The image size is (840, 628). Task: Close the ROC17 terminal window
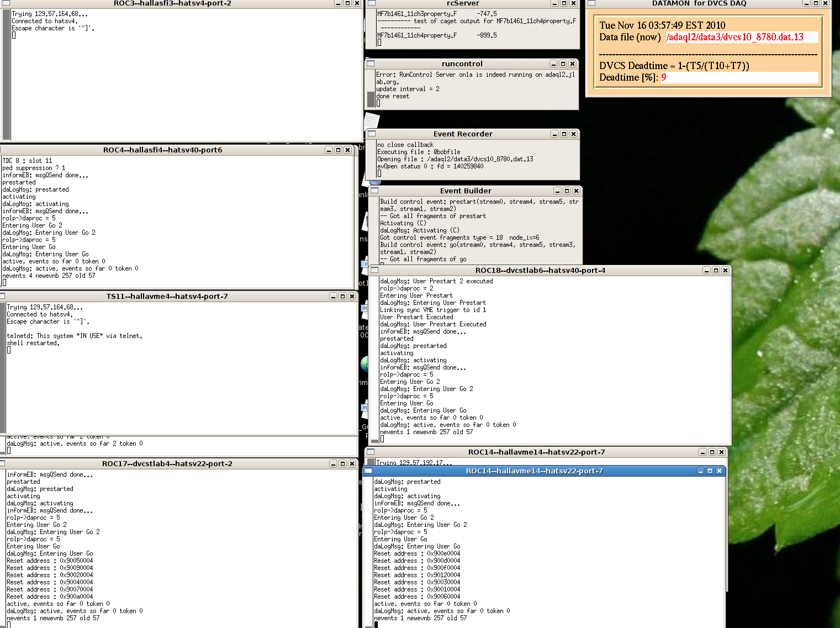click(352, 463)
